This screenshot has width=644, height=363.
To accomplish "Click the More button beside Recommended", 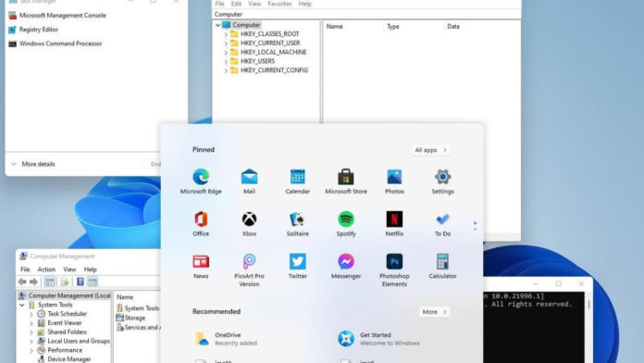I will click(434, 312).
